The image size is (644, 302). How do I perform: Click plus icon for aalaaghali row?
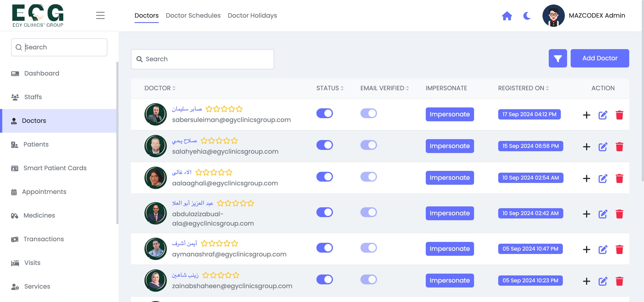587,179
